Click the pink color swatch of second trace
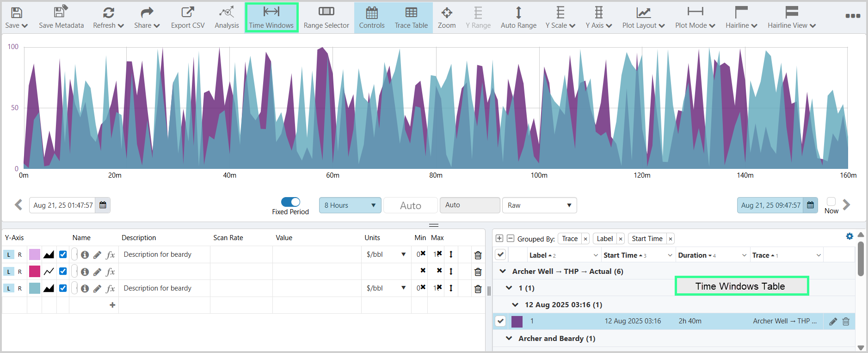The image size is (868, 353). pos(35,272)
